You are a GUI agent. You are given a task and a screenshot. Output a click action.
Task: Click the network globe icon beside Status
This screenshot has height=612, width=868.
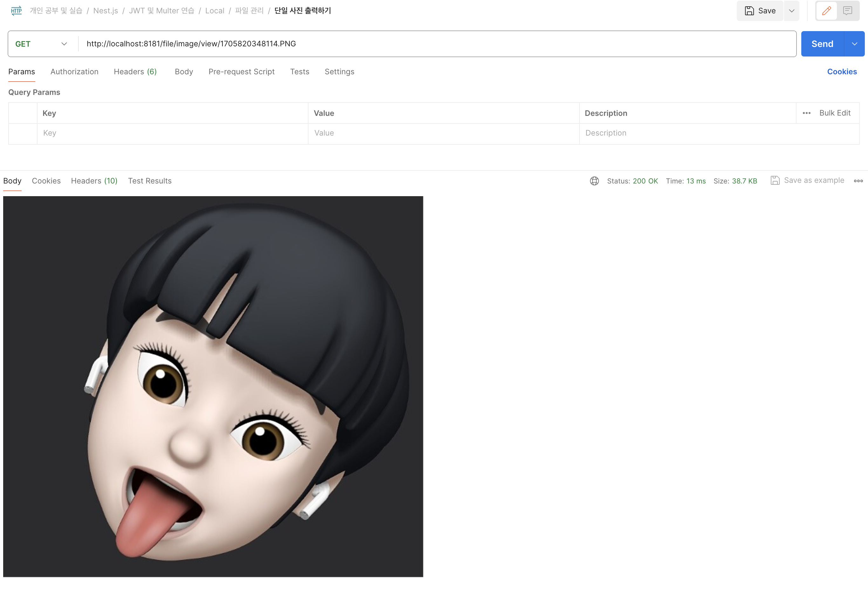pyautogui.click(x=594, y=181)
